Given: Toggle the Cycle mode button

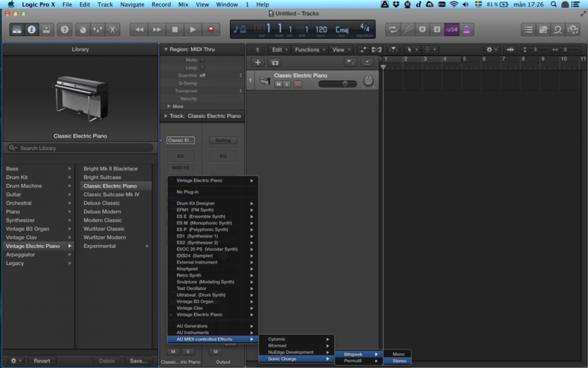Looking at the screenshot, I should [393, 29].
